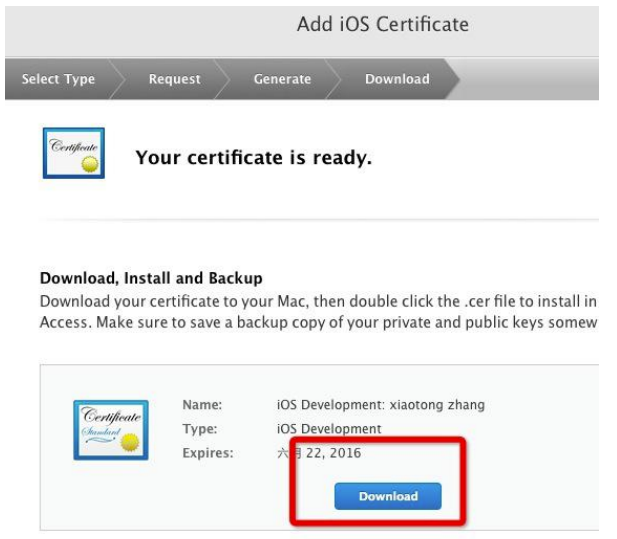Click the Certificate Standard icon next to details
Viewport: 617px width, 539px height.
(x=111, y=430)
